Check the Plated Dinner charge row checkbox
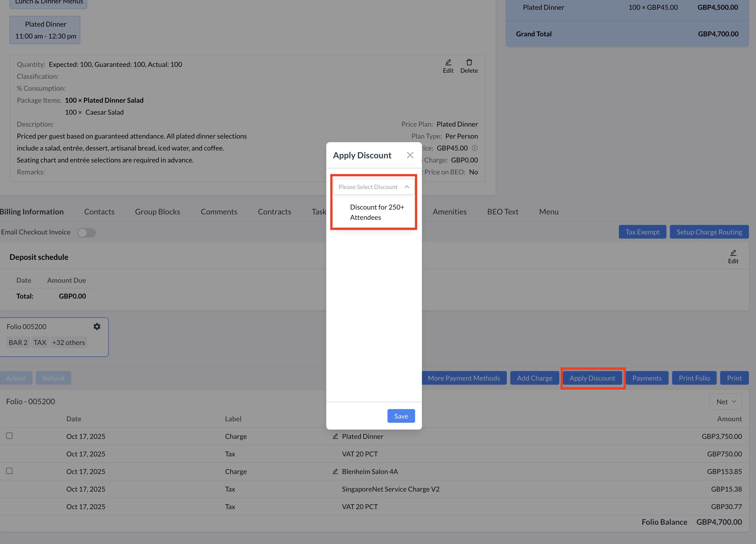Screen dimensions: 756x544 click(9, 436)
